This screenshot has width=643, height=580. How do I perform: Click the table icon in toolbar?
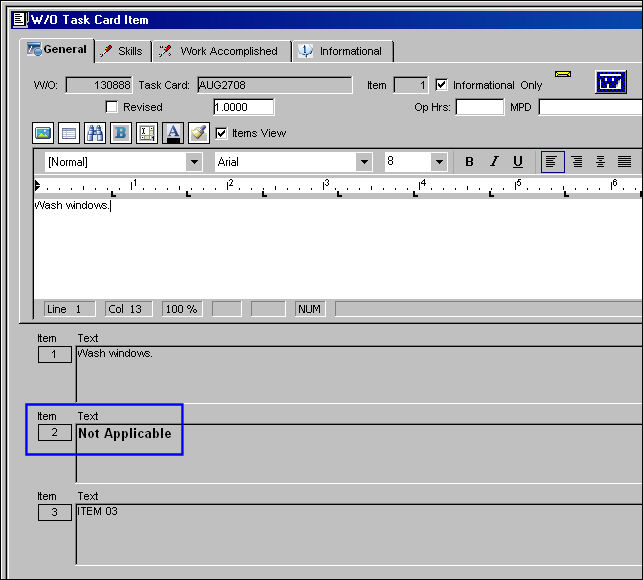pyautogui.click(x=69, y=133)
